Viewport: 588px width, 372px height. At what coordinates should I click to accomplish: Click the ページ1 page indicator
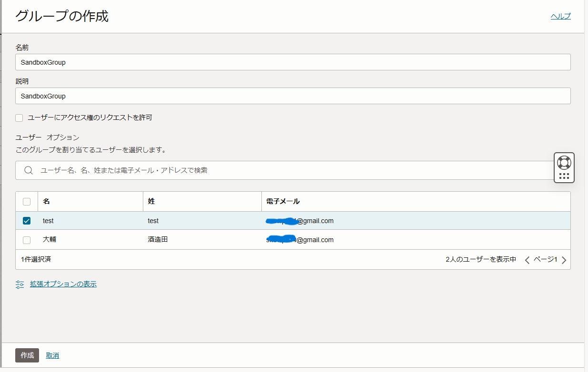545,260
